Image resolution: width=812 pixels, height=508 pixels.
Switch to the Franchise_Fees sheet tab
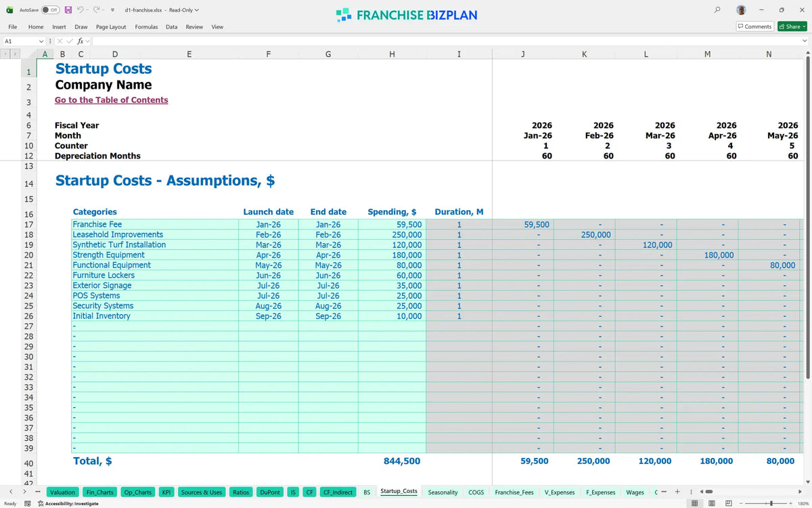coord(514,492)
